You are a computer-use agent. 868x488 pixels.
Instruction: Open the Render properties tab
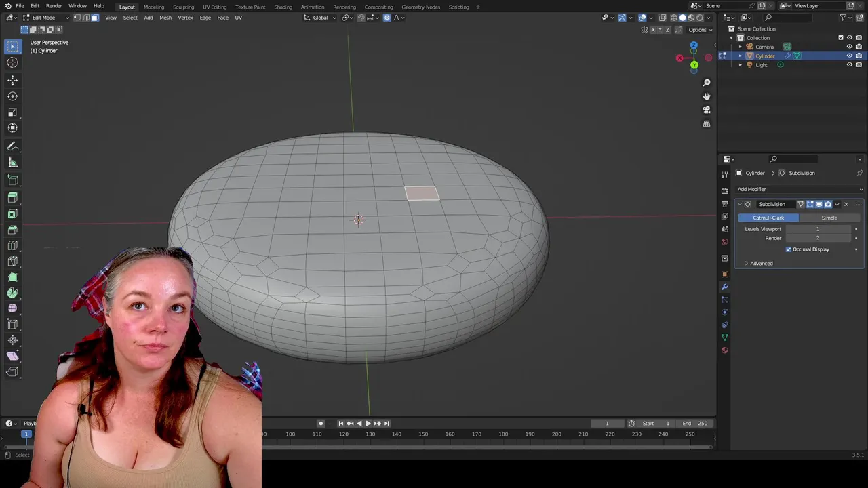(x=724, y=190)
